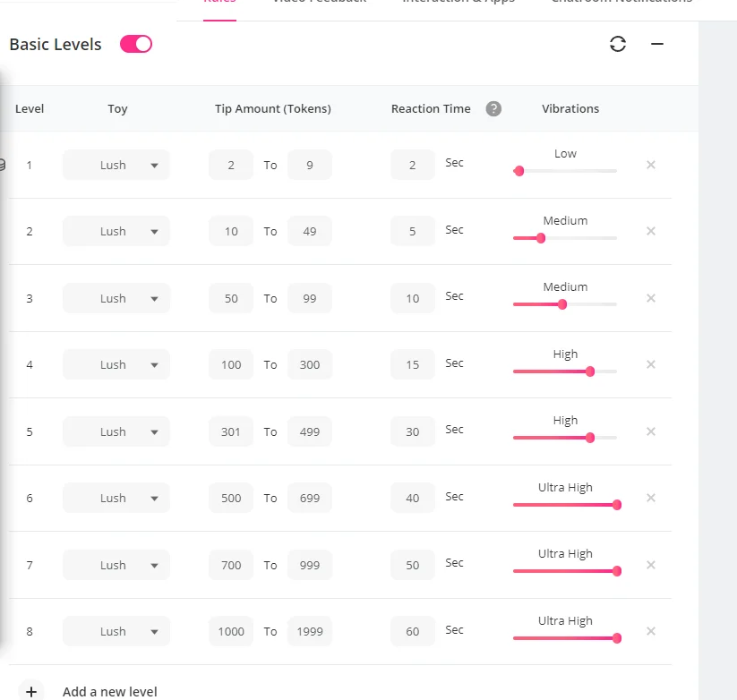Open the Reaction Time help tooltip

point(493,108)
